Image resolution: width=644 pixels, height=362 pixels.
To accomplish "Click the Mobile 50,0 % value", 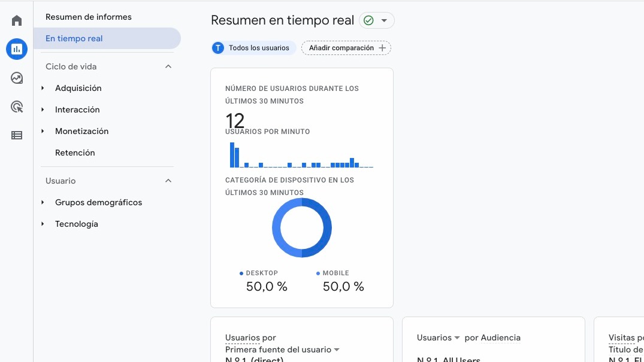I will click(343, 287).
